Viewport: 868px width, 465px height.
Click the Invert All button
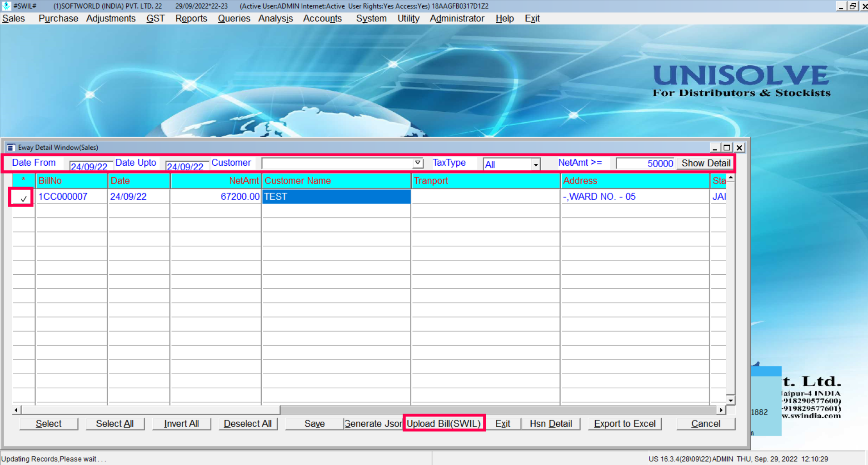(181, 424)
